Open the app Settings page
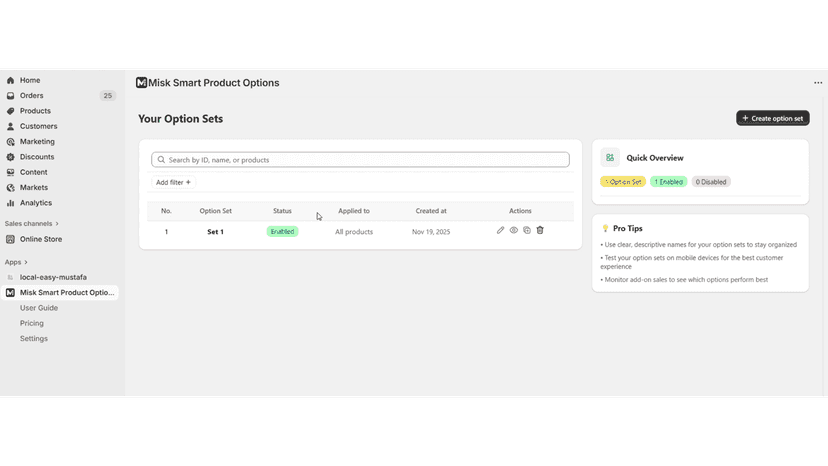Screen dimensions: 828x466 tap(34, 339)
